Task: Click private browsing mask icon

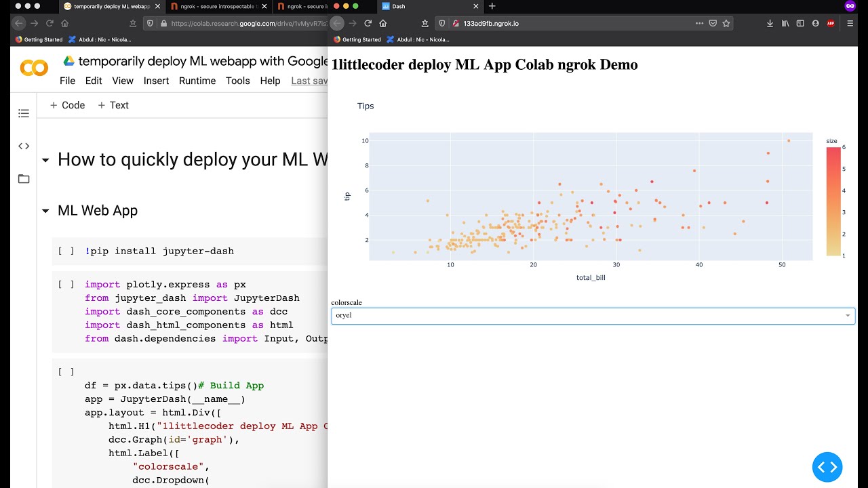Action: pos(850,6)
